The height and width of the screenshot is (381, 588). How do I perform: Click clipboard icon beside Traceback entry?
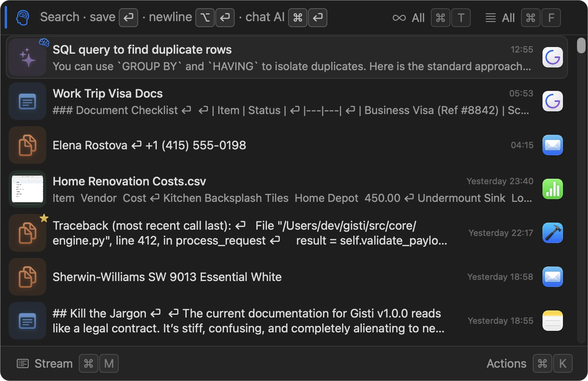pyautogui.click(x=27, y=233)
